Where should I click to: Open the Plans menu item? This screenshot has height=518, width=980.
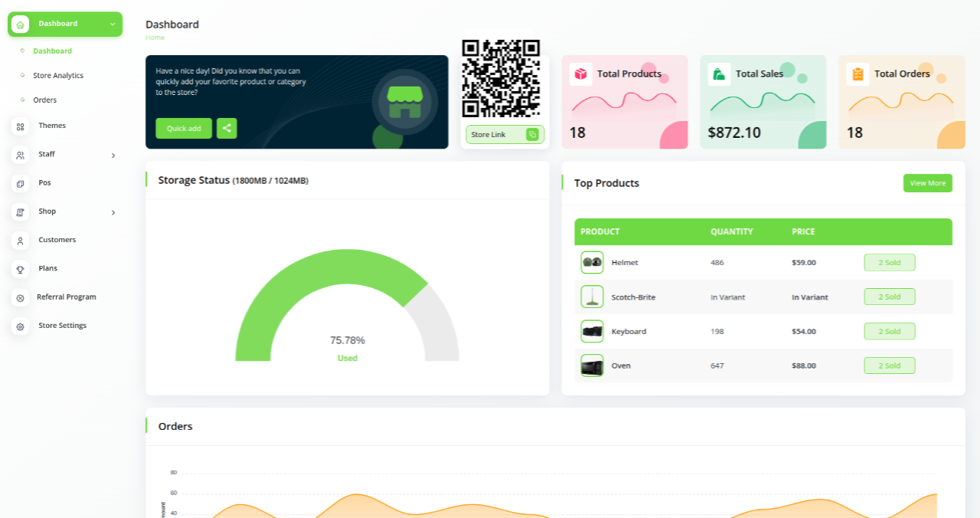(x=48, y=268)
